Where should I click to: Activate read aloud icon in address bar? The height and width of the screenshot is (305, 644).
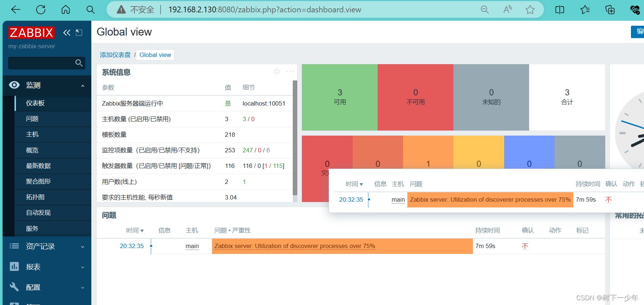click(507, 10)
